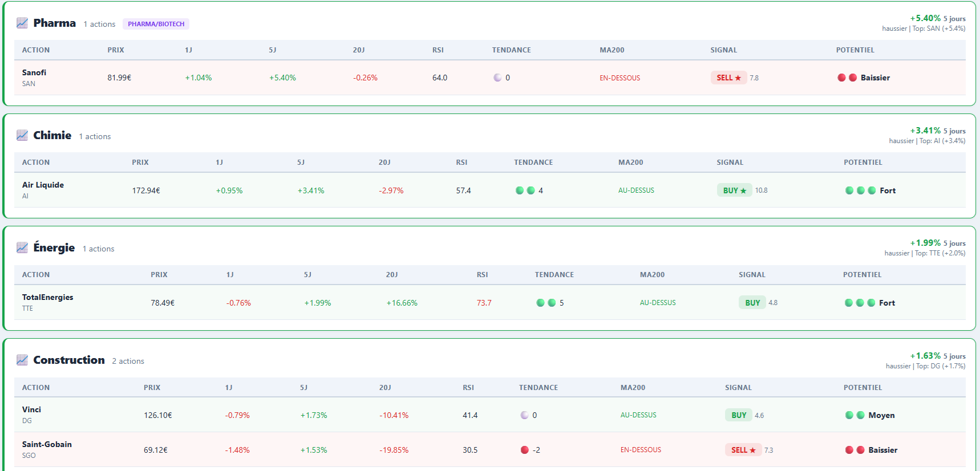Click the PHARMA/BIOTECH tag badge
980x471 pixels.
tap(156, 24)
